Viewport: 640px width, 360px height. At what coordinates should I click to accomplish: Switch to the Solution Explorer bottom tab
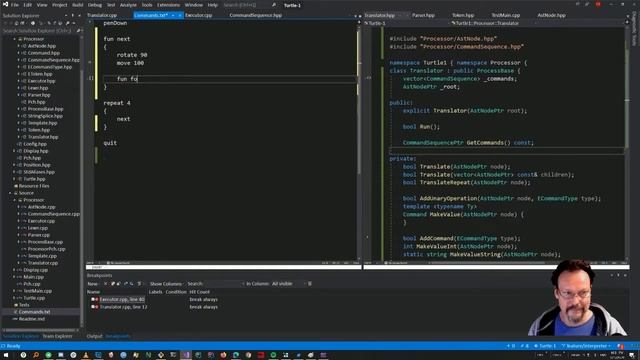(x=21, y=336)
